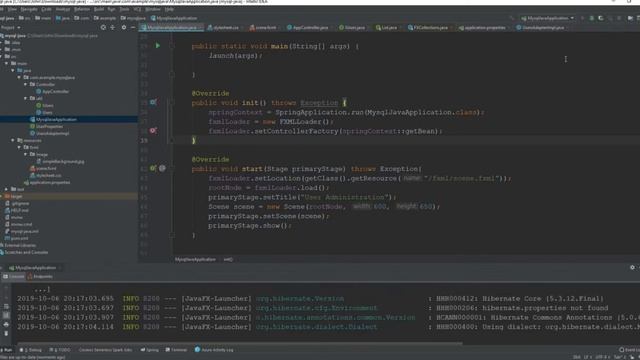Open the Run tool window button
640x360 pixels.
(7, 350)
